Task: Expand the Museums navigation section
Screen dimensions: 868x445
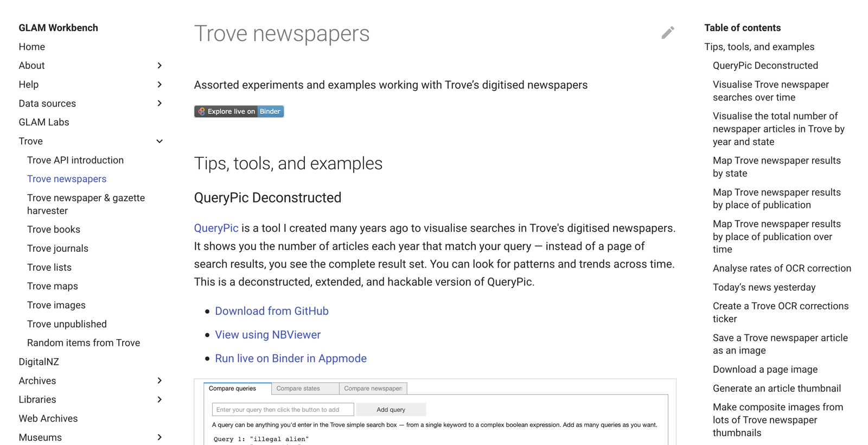Action: click(159, 437)
